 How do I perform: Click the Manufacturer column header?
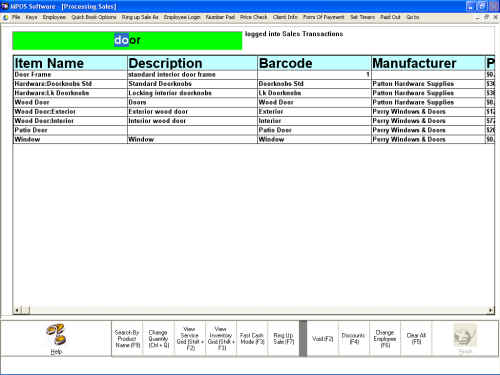tap(428, 63)
